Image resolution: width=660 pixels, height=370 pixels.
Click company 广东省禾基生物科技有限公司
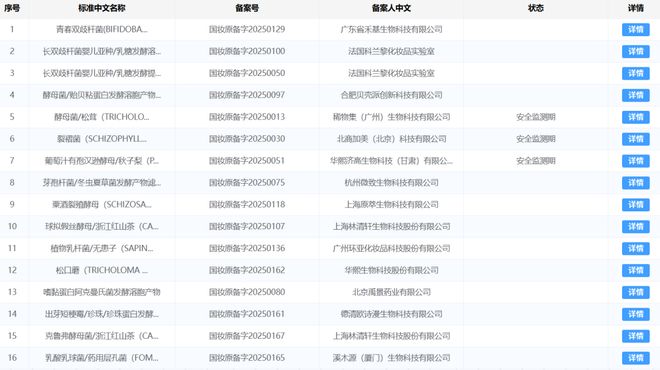(x=391, y=29)
